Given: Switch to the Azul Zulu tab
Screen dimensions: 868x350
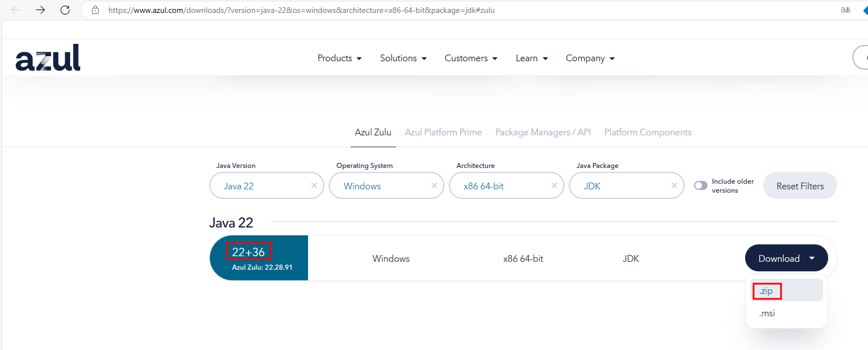Looking at the screenshot, I should [x=373, y=133].
